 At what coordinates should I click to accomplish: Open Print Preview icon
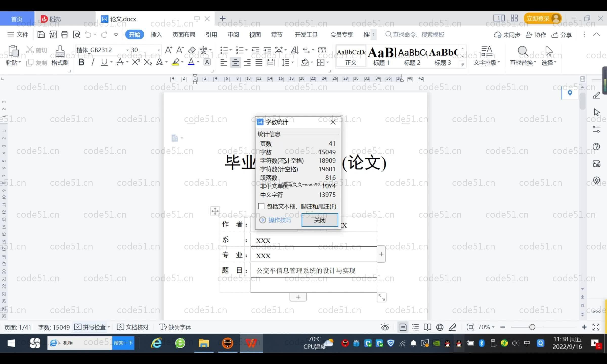76,34
